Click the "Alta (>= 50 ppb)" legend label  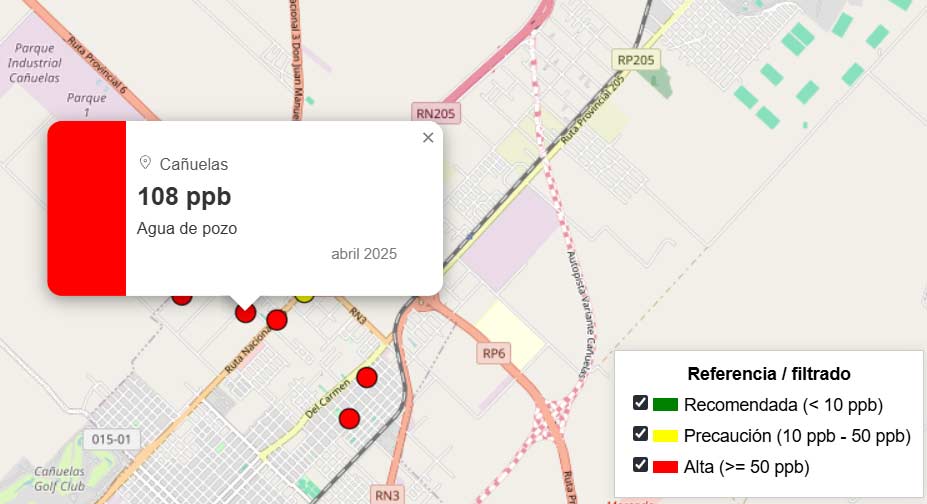(x=746, y=467)
